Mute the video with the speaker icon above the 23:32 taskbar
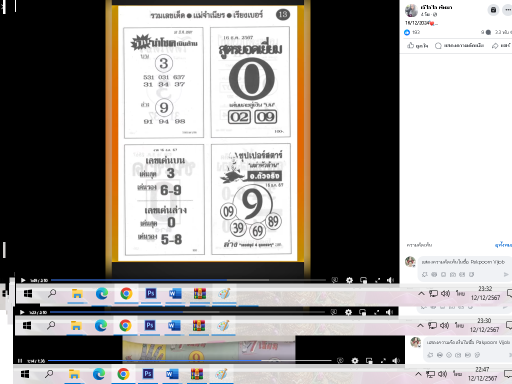The height and width of the screenshot is (384, 512). (x=390, y=280)
